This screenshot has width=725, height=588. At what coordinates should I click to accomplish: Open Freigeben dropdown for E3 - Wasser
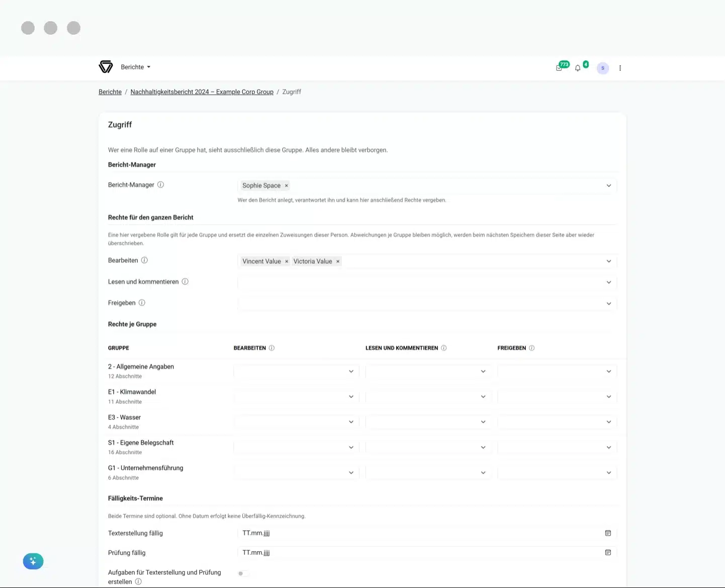tap(557, 422)
